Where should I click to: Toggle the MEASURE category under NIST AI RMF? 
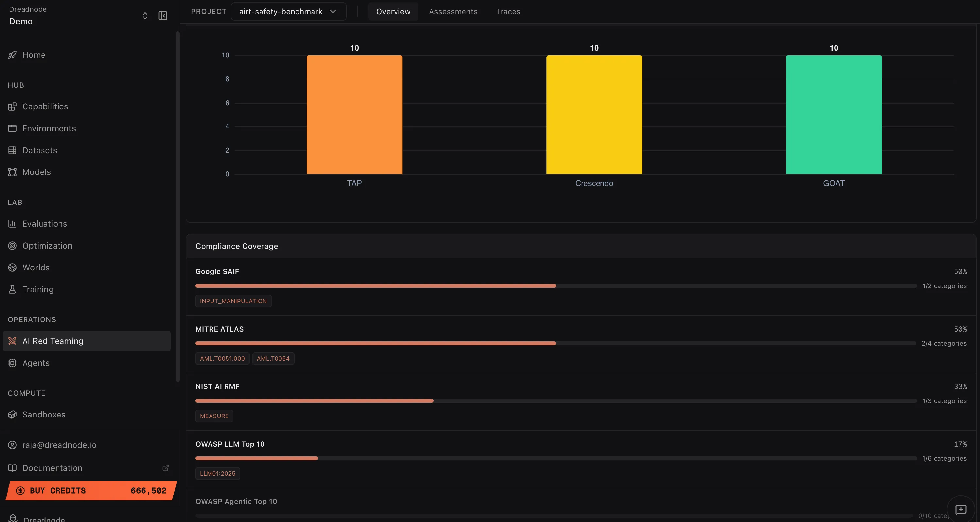click(214, 416)
